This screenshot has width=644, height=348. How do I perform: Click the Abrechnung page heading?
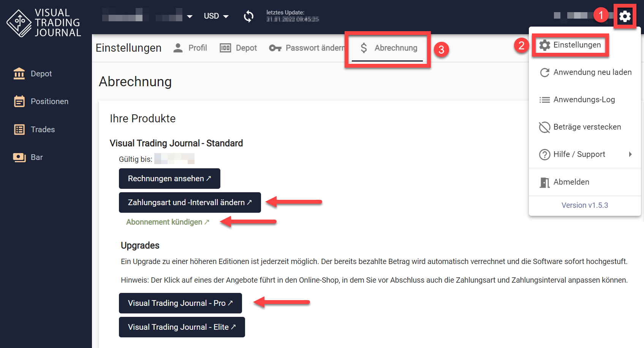135,82
